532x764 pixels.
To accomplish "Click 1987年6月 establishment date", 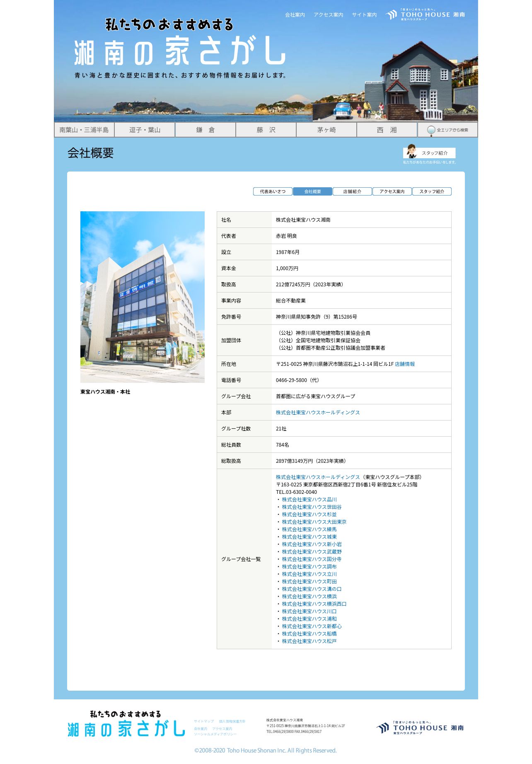I will point(288,252).
